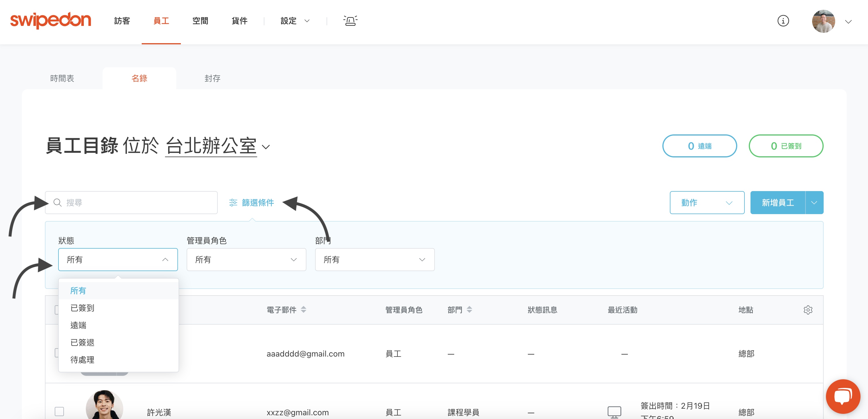Screen dimensions: 868x419
Task: Open the 管理員角色 filter dropdown
Action: 246,259
